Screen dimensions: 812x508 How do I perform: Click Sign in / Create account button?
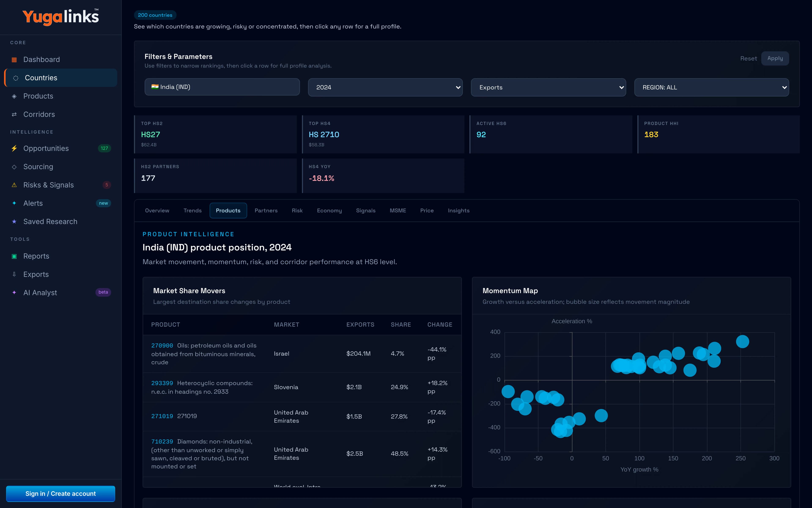[61, 494]
